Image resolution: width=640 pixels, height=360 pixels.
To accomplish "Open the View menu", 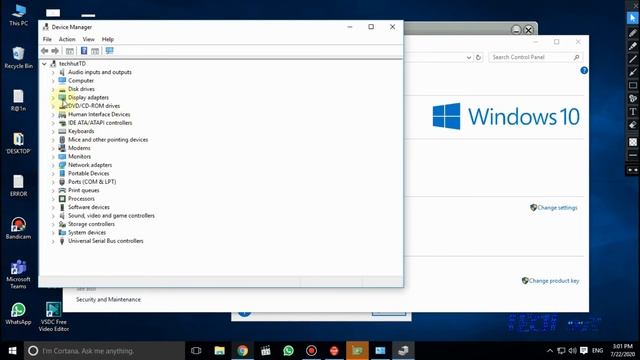I will 88,39.
